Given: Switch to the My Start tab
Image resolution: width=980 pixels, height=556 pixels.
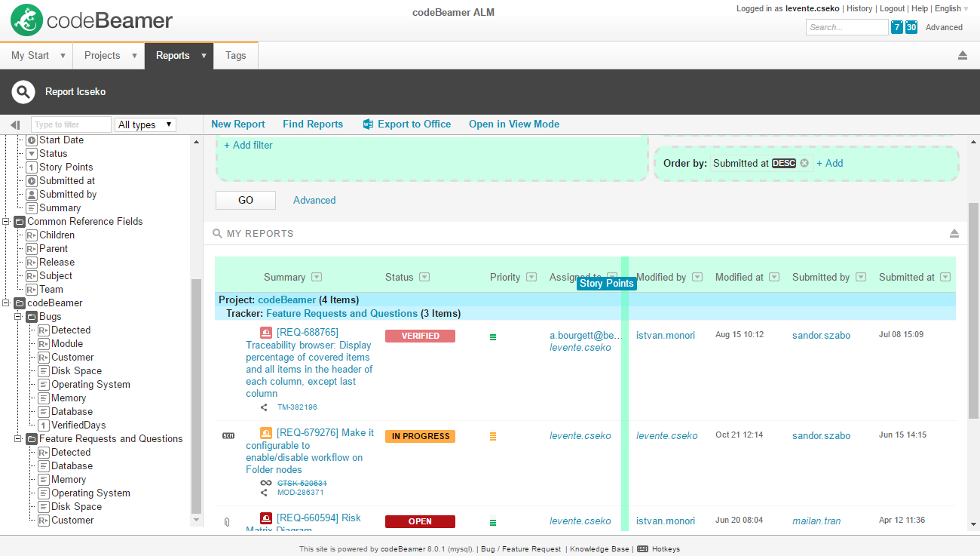Looking at the screenshot, I should 30,56.
